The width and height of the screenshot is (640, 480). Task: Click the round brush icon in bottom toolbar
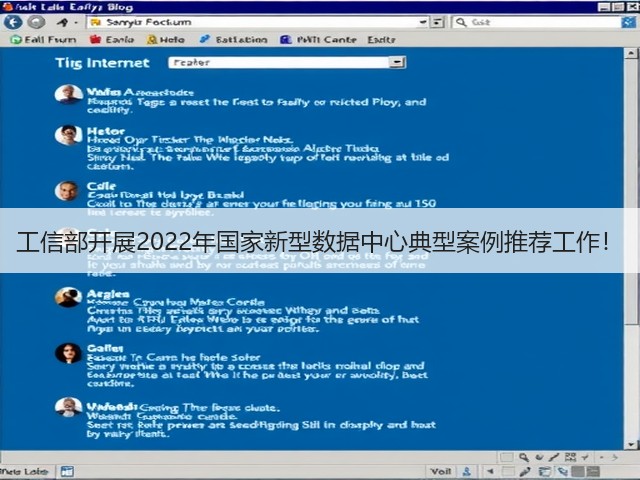point(539,458)
